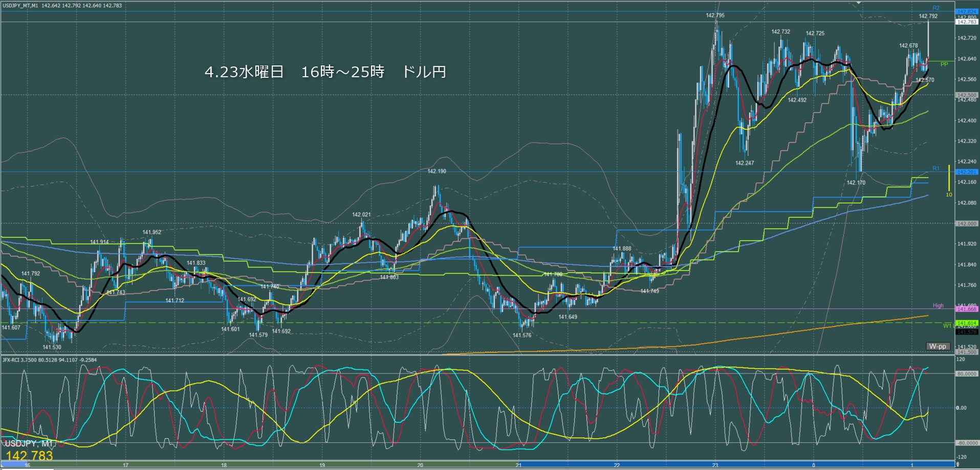Click the 22 hour mark on time axis
This screenshot has height=470, width=980.
pyautogui.click(x=617, y=465)
